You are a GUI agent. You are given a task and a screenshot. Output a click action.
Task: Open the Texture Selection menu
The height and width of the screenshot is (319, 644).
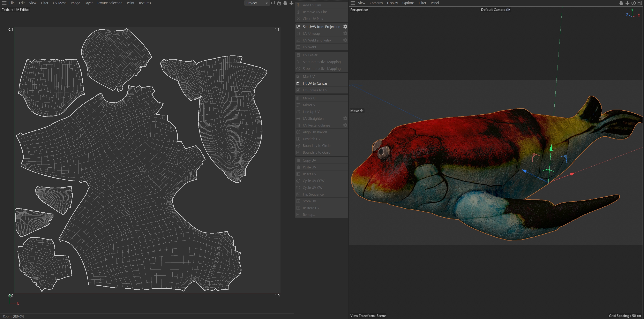pos(110,3)
